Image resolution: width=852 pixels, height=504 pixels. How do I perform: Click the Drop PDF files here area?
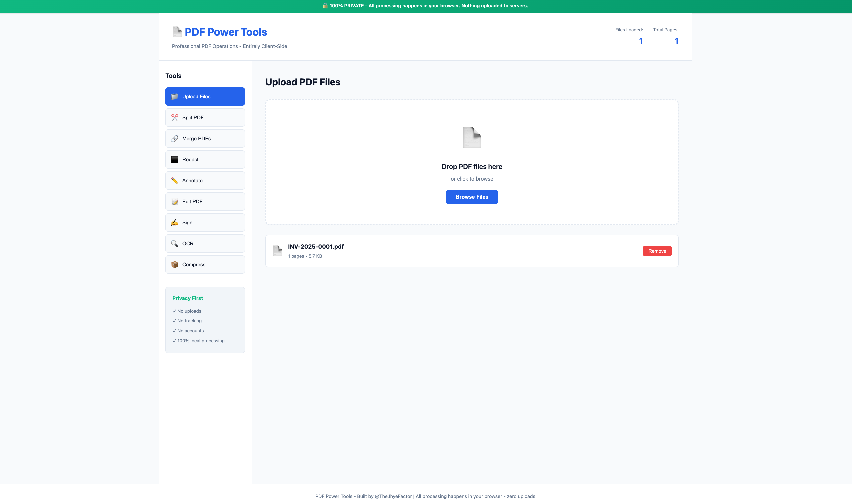click(472, 167)
